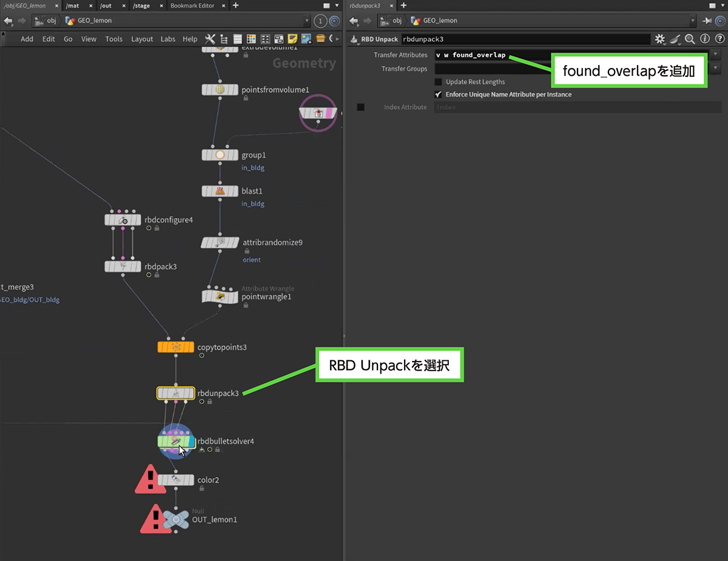Click the wrench tools icon in network toolbar

pos(210,39)
